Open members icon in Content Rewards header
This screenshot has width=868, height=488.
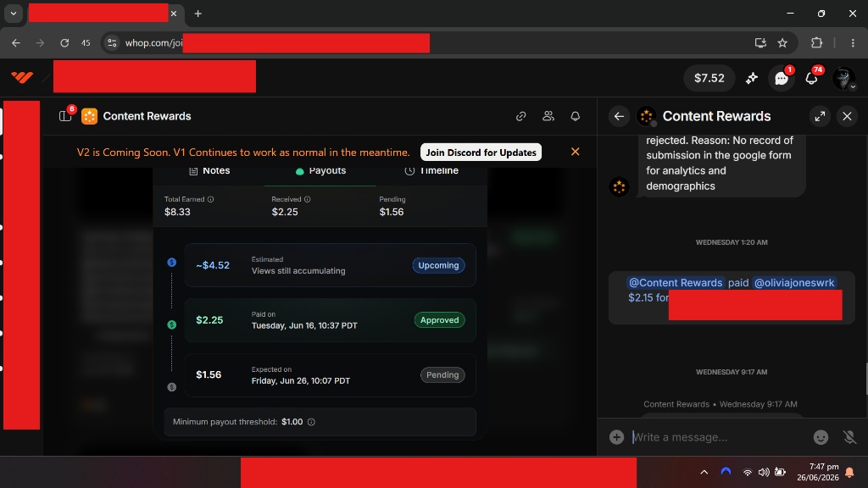coord(548,116)
